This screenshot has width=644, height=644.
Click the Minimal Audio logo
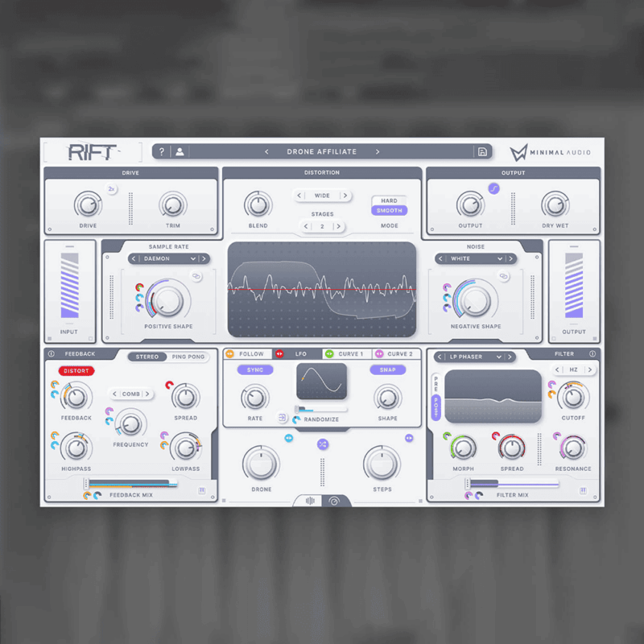[x=550, y=152]
